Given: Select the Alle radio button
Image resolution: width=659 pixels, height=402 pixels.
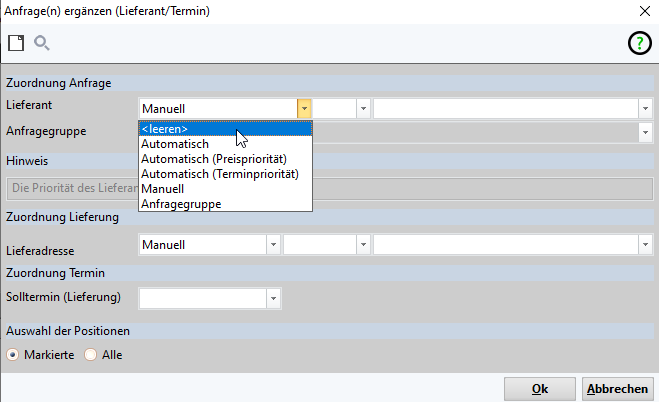Looking at the screenshot, I should pos(91,355).
